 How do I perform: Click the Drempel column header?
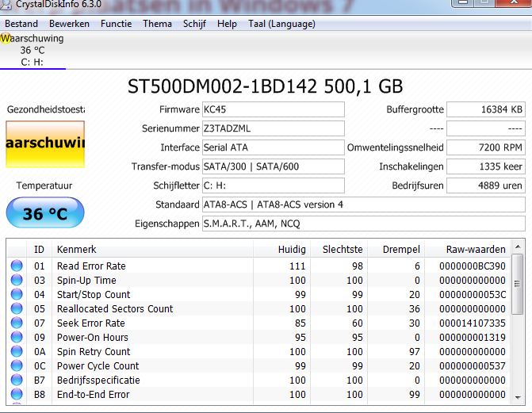point(396,250)
